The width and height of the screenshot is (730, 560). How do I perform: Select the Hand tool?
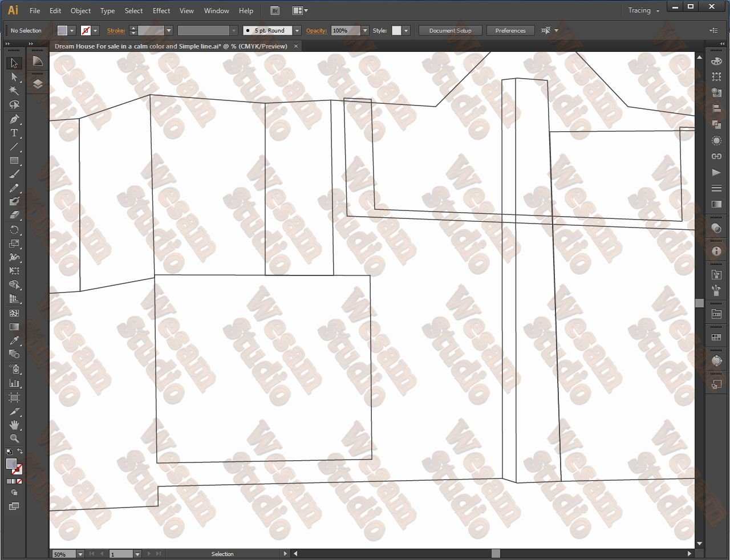pos(14,425)
